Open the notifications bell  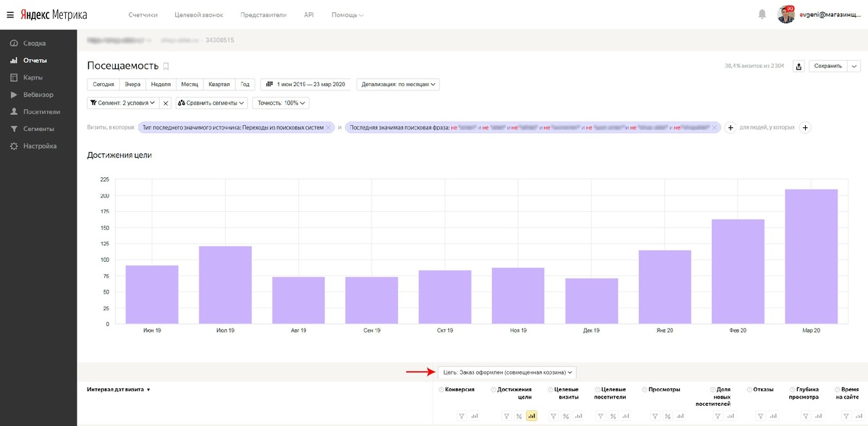coord(762,14)
